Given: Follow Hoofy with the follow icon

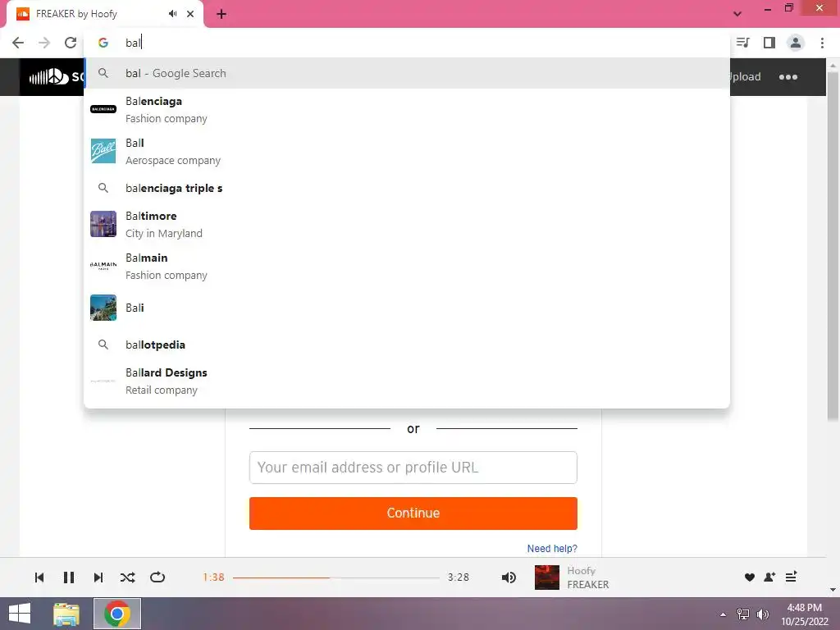Looking at the screenshot, I should (x=769, y=577).
